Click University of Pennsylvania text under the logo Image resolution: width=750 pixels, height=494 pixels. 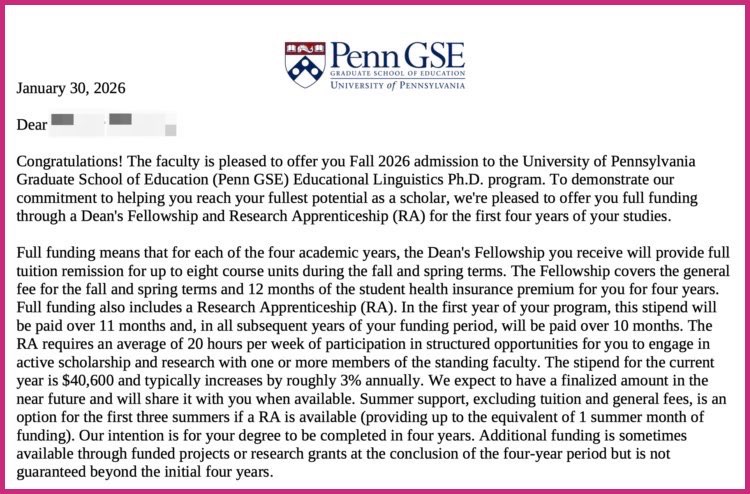click(x=397, y=87)
